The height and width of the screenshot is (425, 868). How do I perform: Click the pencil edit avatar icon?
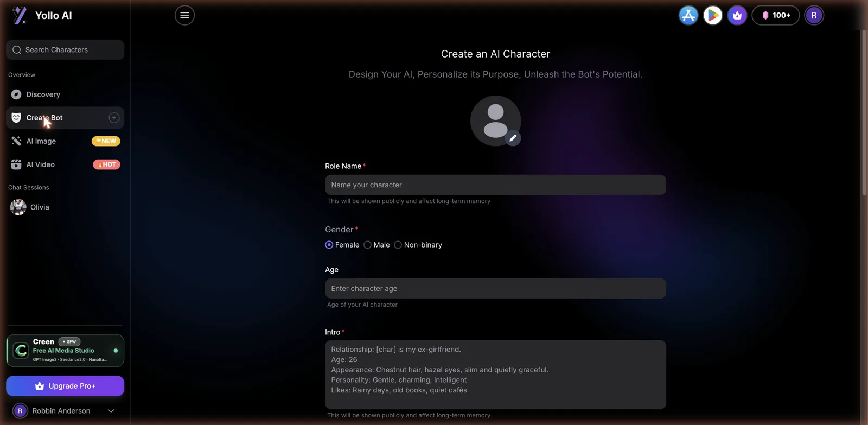point(513,138)
